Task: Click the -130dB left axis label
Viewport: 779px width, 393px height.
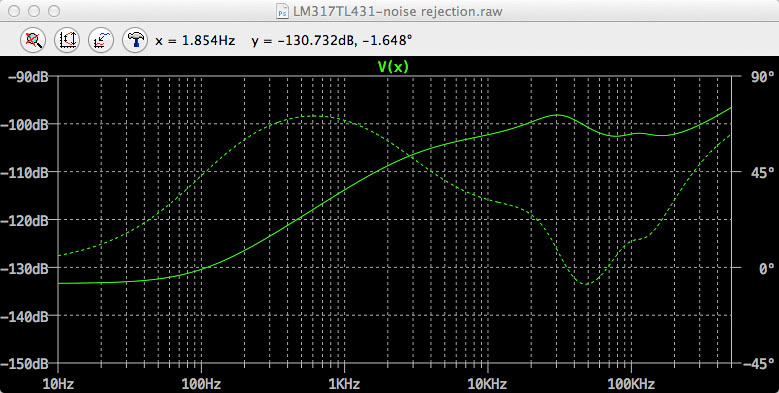Action: pyautogui.click(x=24, y=268)
